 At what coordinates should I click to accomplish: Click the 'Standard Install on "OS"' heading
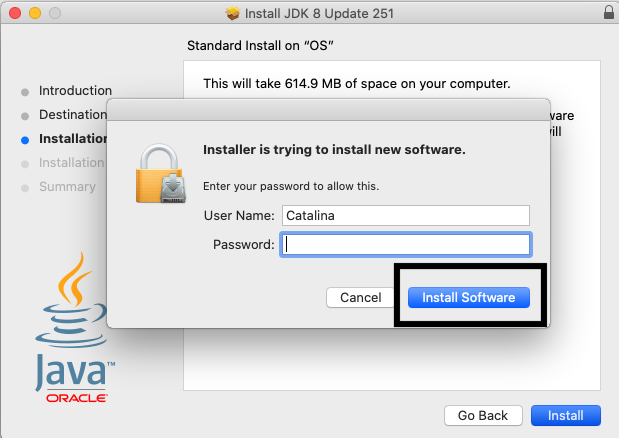pyautogui.click(x=260, y=46)
